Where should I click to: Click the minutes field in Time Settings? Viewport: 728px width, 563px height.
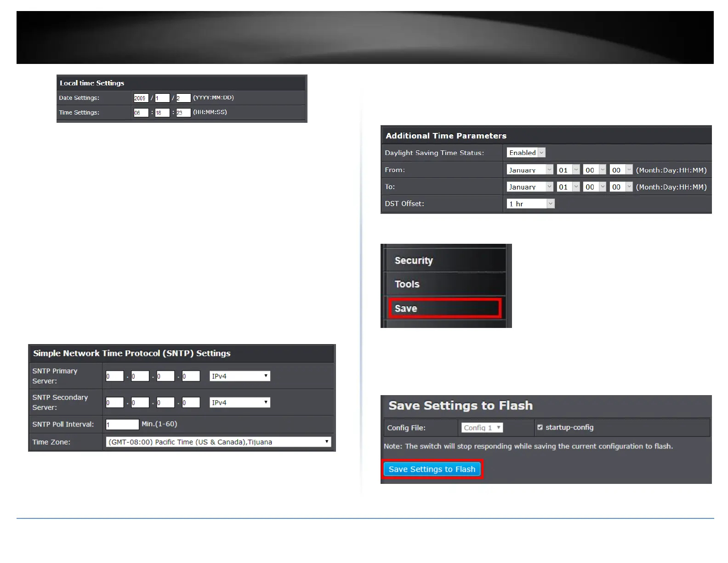162,113
